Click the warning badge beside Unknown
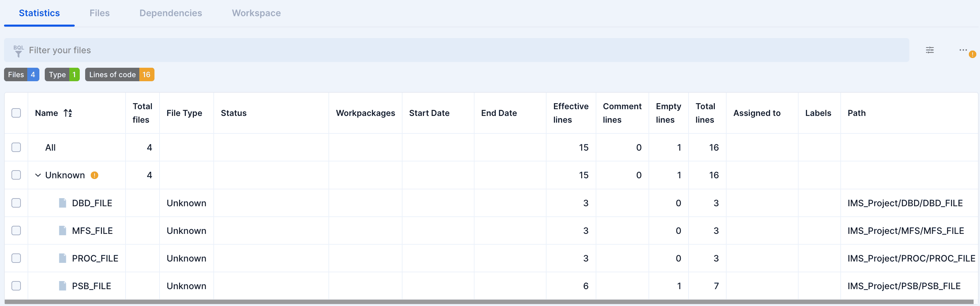The image size is (980, 306). (94, 175)
